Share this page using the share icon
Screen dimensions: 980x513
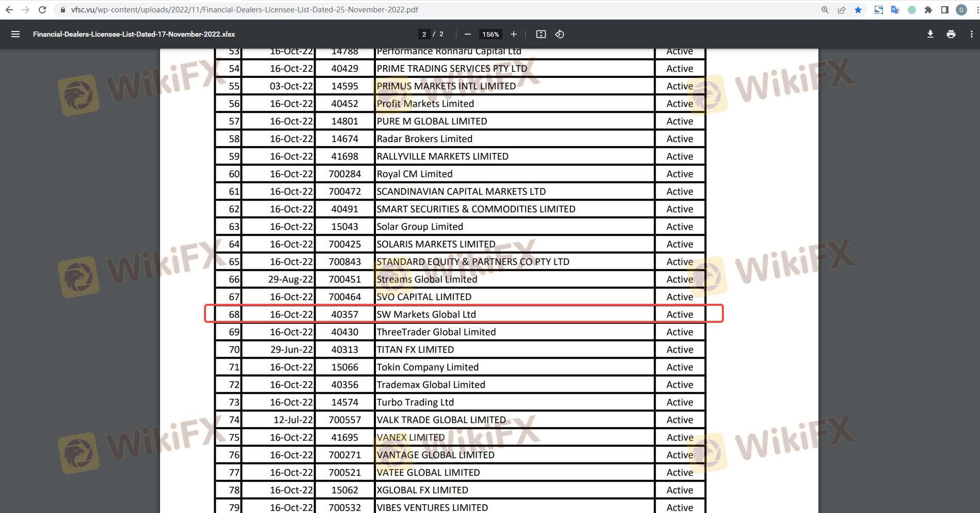tap(842, 10)
